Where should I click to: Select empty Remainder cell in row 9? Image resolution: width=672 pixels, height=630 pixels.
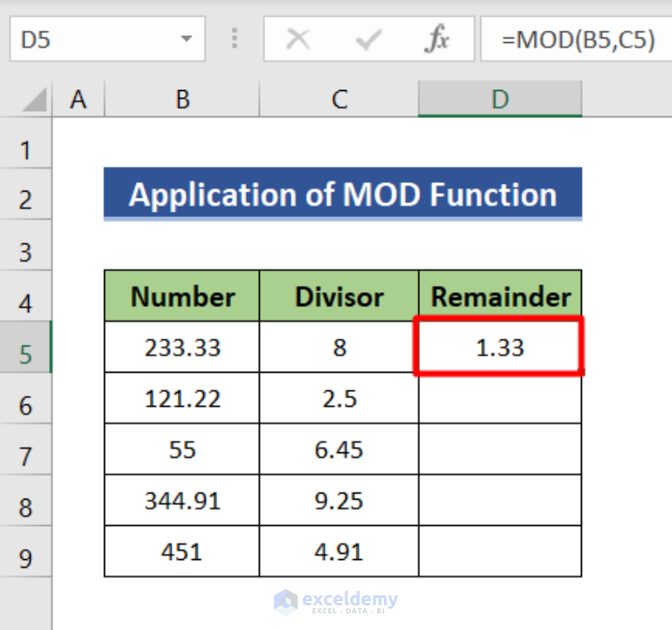tap(500, 551)
